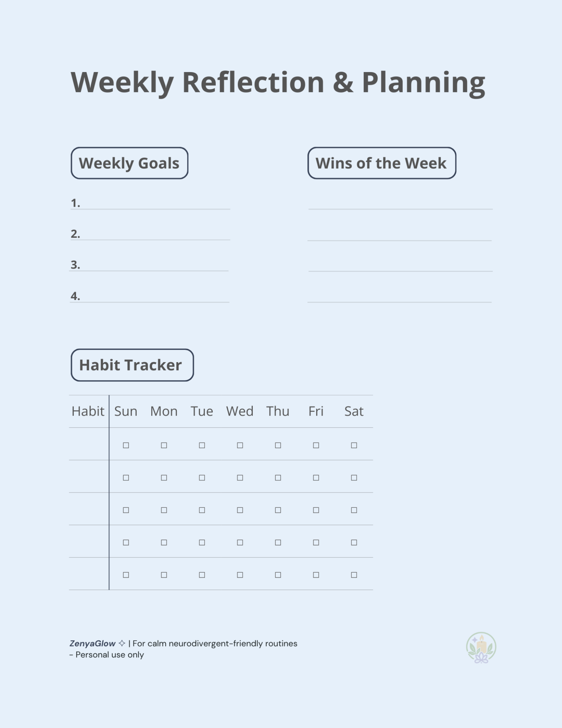
Task: Click the Habit Tracker heading box
Action: coord(132,365)
